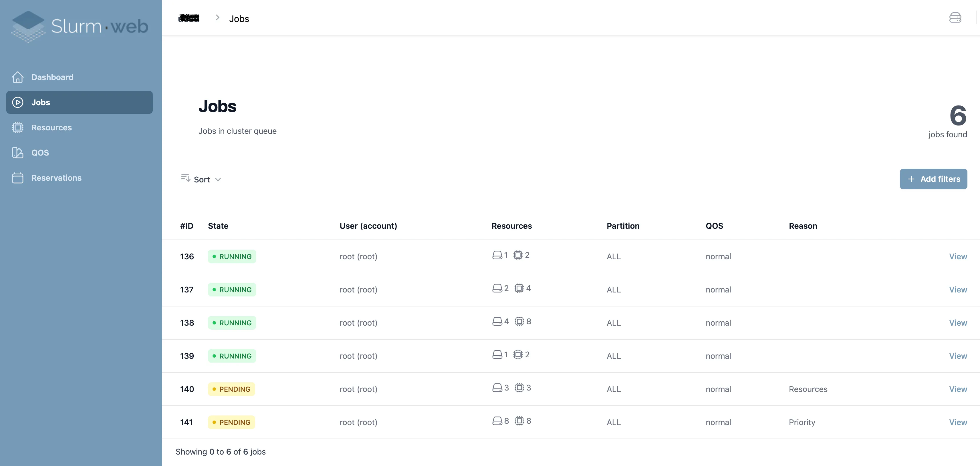
Task: Click the cluster server icon at top right
Action: click(x=955, y=18)
